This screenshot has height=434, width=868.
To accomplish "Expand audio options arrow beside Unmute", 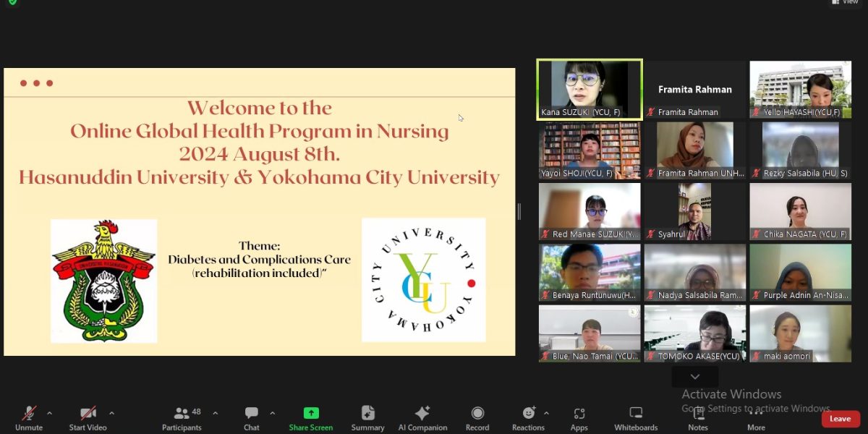I will [49, 413].
